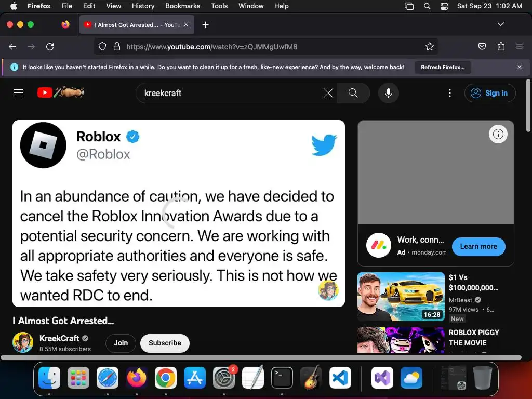Viewport: 532px width, 399px height.
Task: Click the monday.com ad logo
Action: (379, 245)
